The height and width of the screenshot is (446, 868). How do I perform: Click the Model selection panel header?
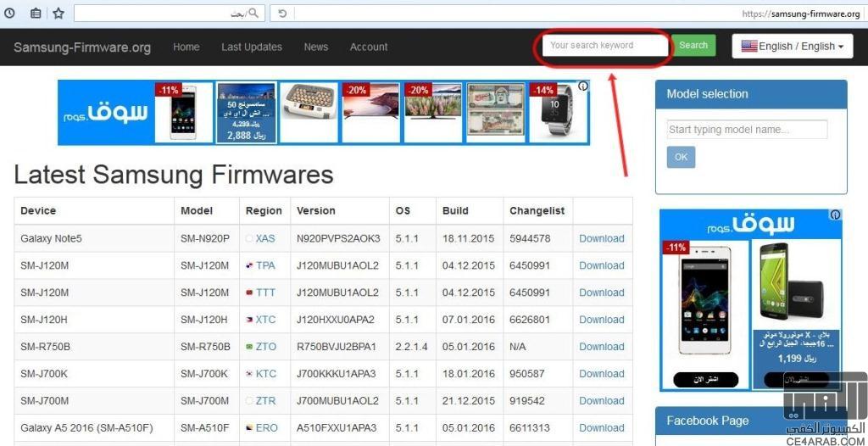tap(751, 94)
